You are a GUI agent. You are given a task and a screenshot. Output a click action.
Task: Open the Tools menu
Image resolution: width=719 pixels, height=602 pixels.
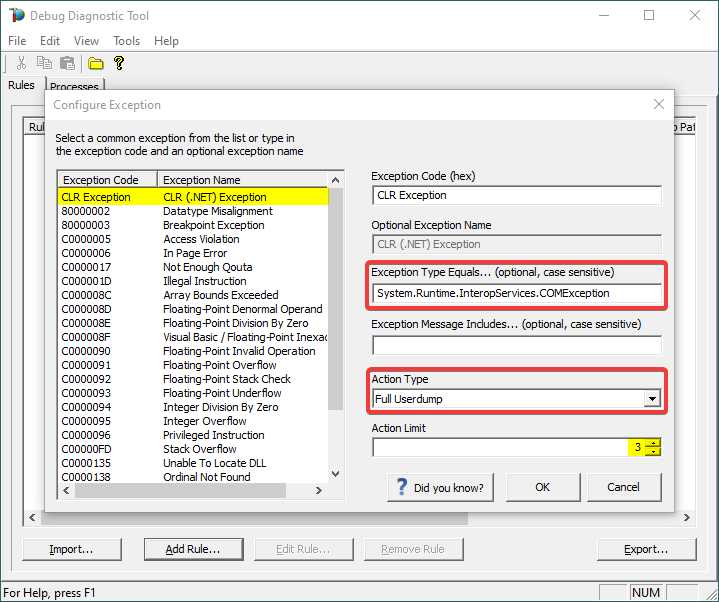pyautogui.click(x=126, y=41)
